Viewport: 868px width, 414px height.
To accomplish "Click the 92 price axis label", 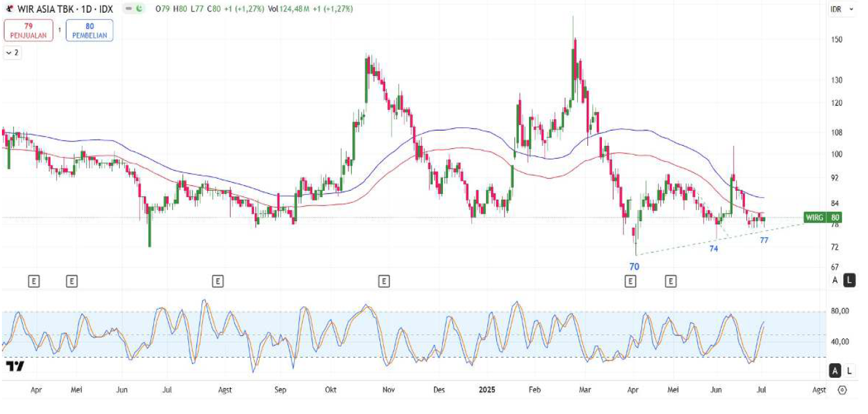I will [835, 178].
